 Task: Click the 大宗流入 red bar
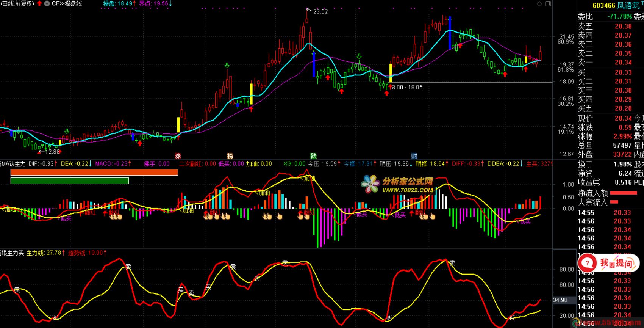(x=614, y=202)
